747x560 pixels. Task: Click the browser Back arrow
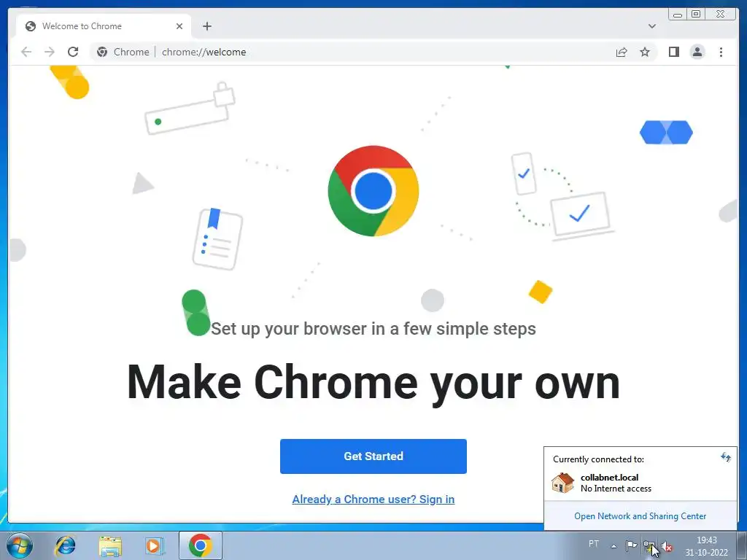click(26, 52)
